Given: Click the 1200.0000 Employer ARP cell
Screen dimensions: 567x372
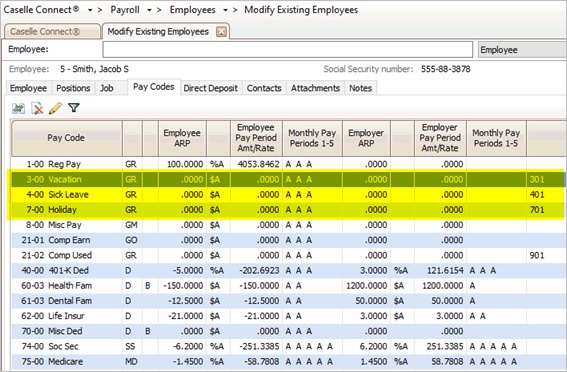Looking at the screenshot, I should tap(366, 286).
